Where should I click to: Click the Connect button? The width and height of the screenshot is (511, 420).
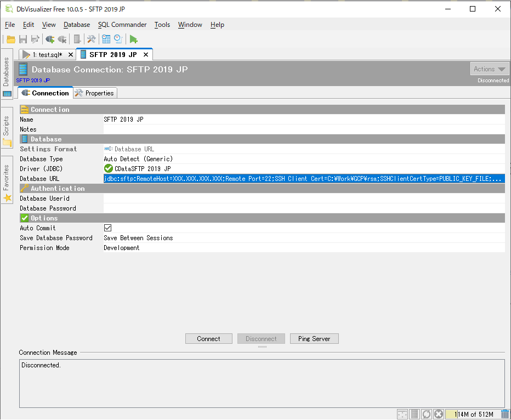pos(208,338)
